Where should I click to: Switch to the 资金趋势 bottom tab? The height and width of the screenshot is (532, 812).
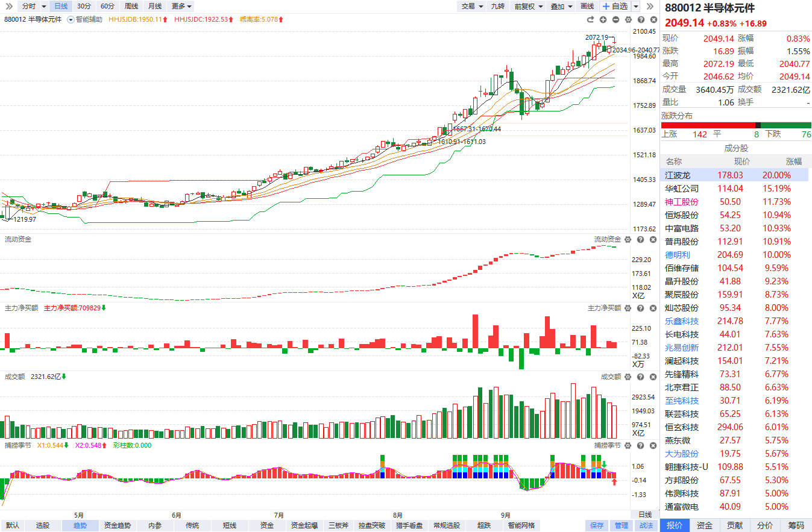point(117,525)
